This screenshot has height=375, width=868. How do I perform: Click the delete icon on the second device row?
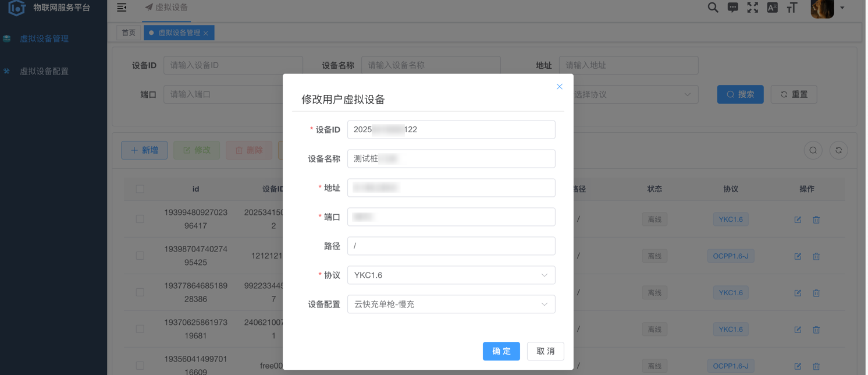(816, 256)
